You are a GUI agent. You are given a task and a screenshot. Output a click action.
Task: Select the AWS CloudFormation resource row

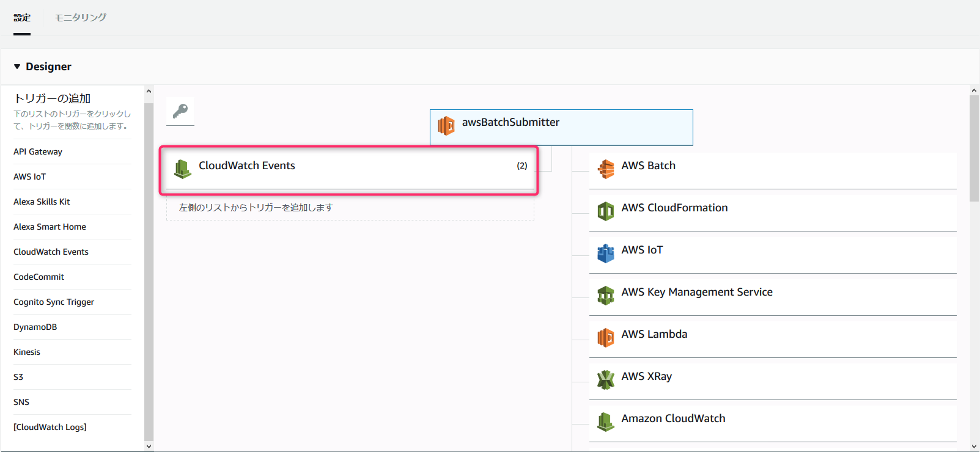point(773,213)
